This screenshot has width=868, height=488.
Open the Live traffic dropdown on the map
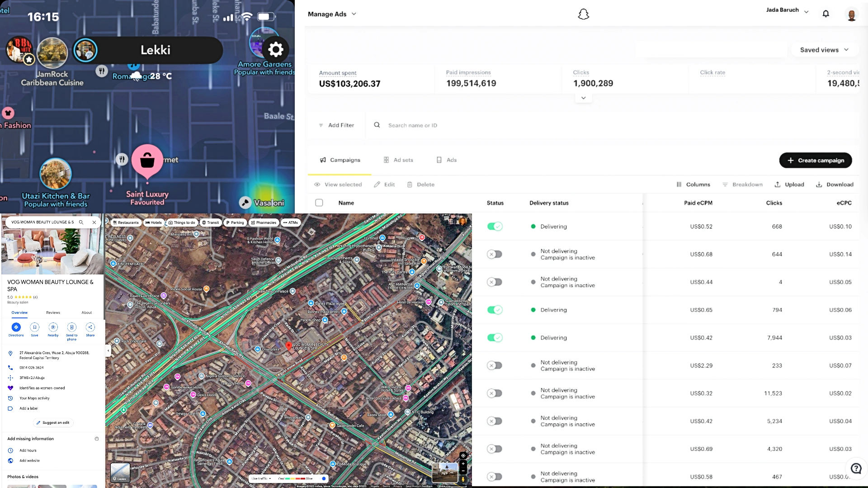click(x=261, y=479)
